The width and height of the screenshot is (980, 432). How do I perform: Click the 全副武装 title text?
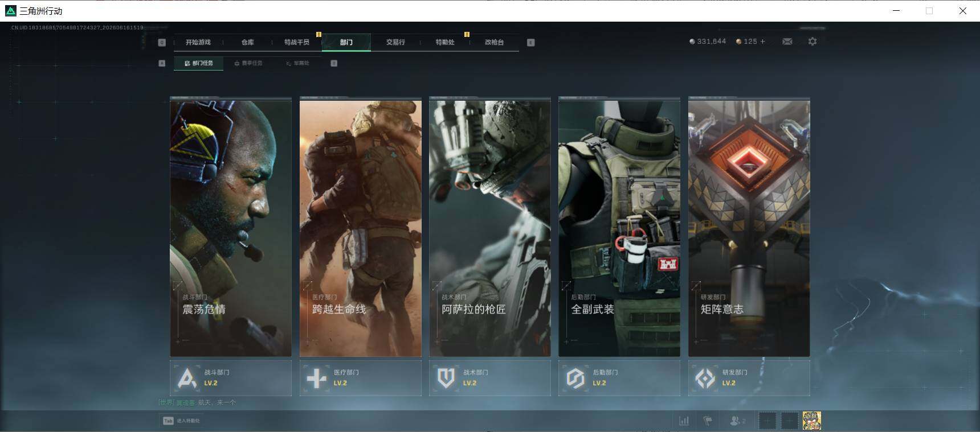[x=593, y=309]
